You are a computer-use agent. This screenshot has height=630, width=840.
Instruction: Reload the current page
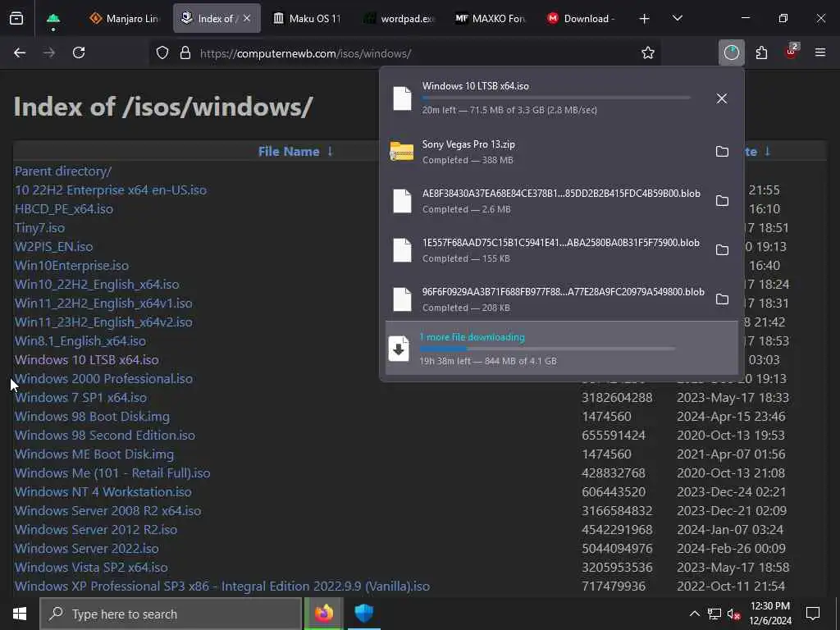(x=79, y=52)
